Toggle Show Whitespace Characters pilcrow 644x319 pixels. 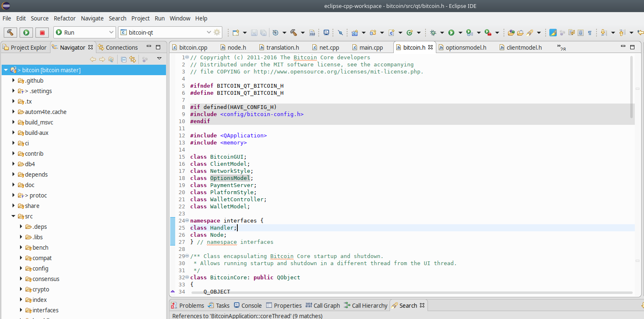(590, 32)
